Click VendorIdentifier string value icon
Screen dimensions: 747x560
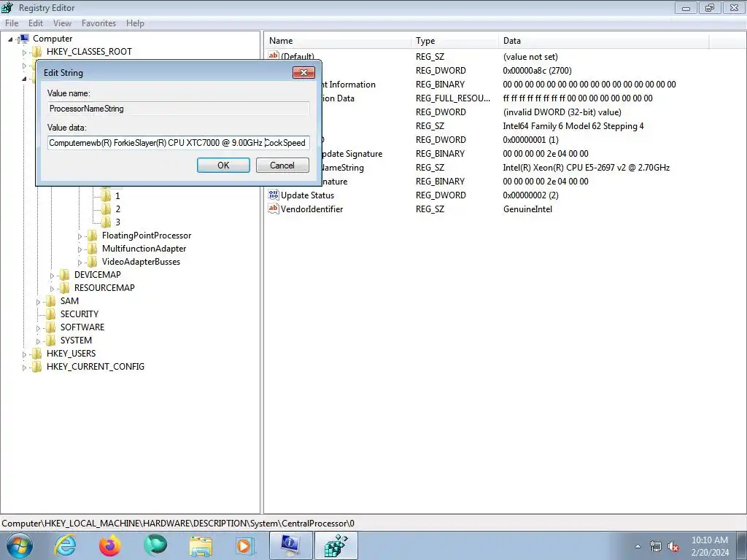pyautogui.click(x=274, y=209)
